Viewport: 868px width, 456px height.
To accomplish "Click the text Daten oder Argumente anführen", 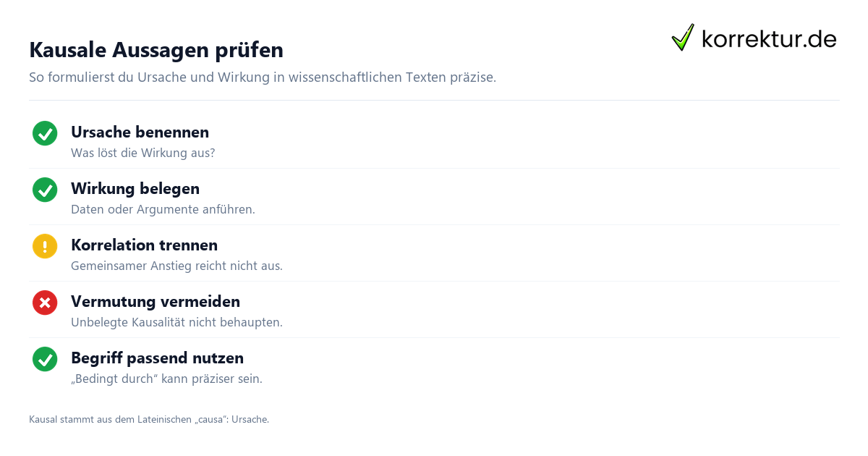I will (x=163, y=210).
